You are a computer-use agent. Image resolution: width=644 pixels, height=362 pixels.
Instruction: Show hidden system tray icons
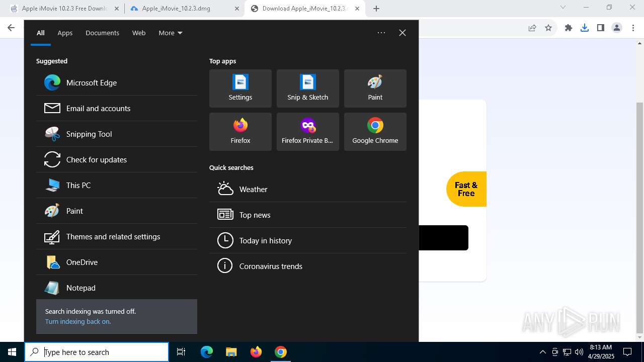pos(542,352)
